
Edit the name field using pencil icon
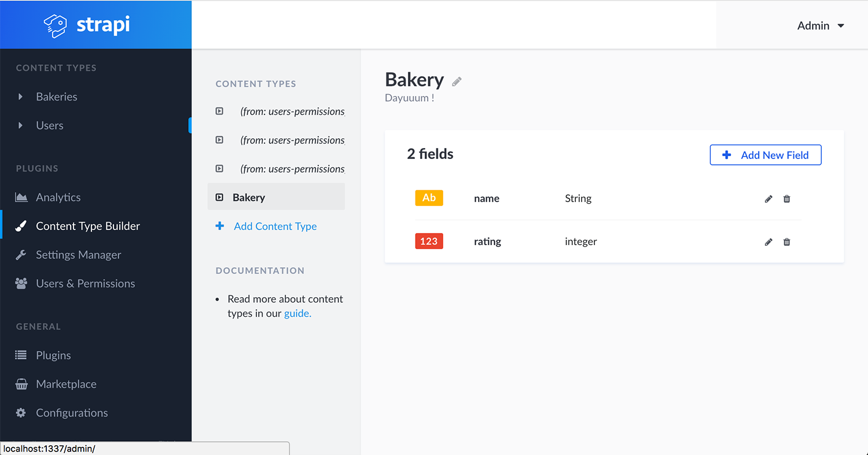(768, 198)
